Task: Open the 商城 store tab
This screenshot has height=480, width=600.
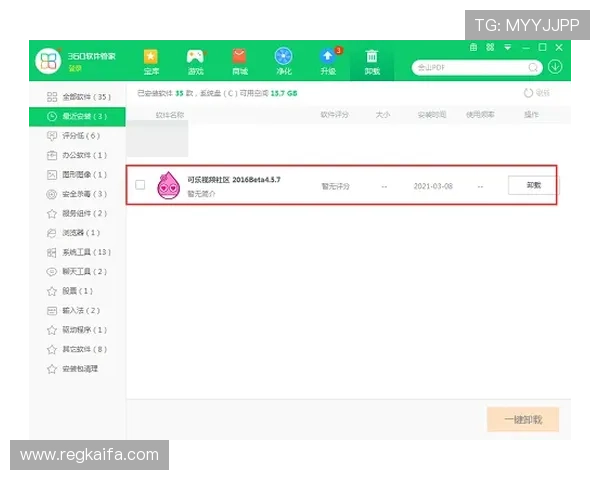Action: tap(240, 62)
